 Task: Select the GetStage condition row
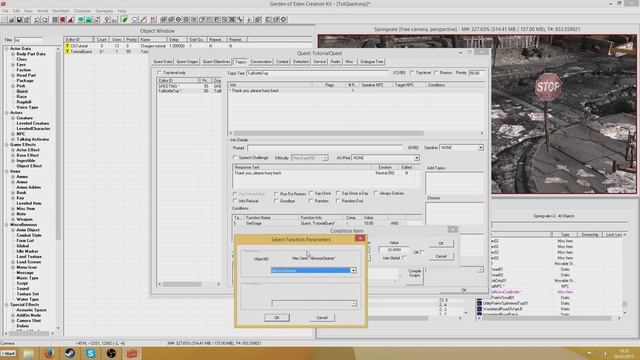click(x=327, y=223)
